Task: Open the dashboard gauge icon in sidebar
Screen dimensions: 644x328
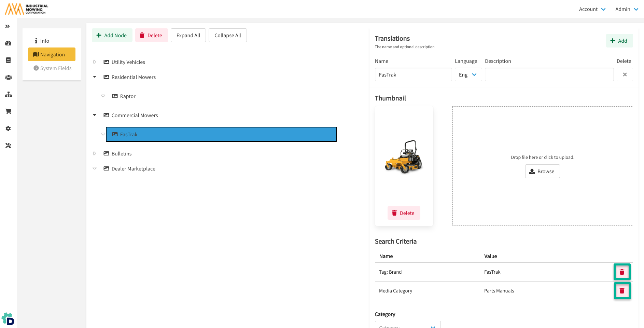Action: tap(8, 43)
